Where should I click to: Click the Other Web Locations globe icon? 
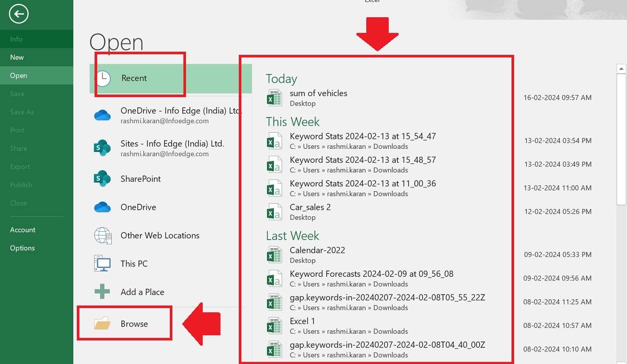pyautogui.click(x=103, y=236)
